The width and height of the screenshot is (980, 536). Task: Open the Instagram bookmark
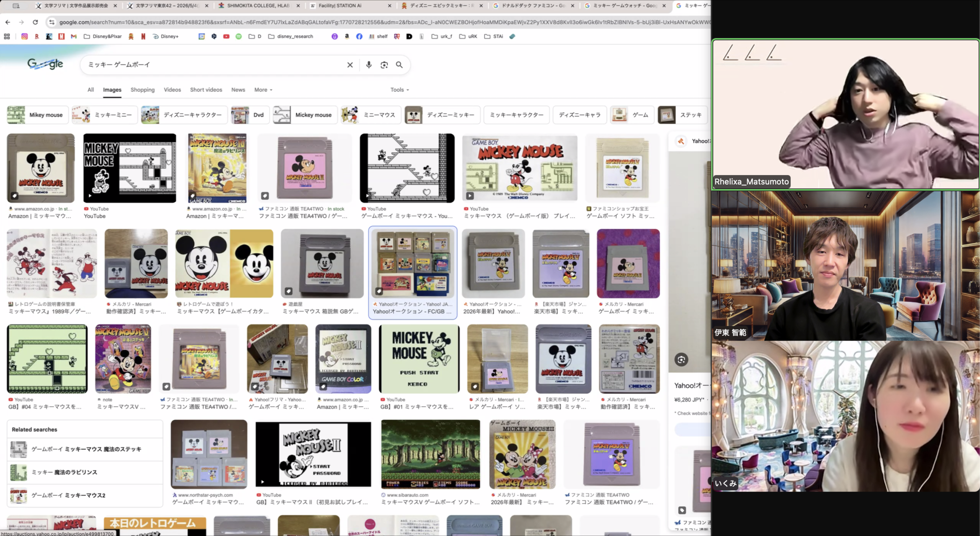click(24, 36)
